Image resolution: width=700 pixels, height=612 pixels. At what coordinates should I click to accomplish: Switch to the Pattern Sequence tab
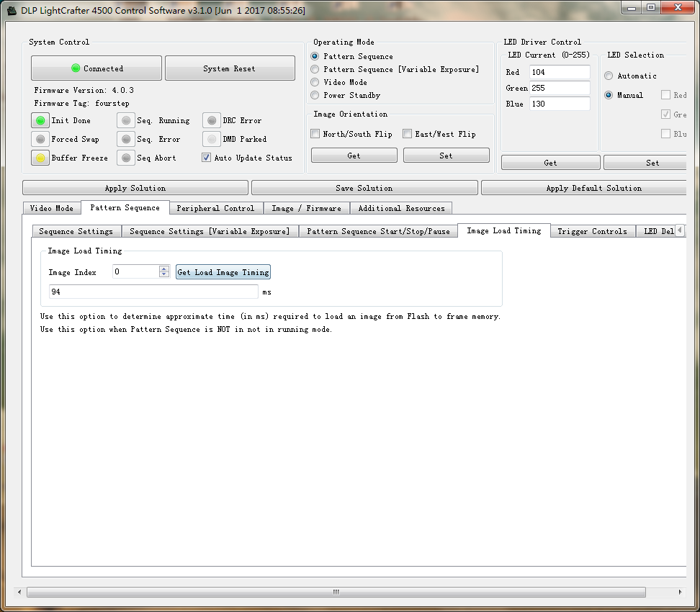(125, 207)
